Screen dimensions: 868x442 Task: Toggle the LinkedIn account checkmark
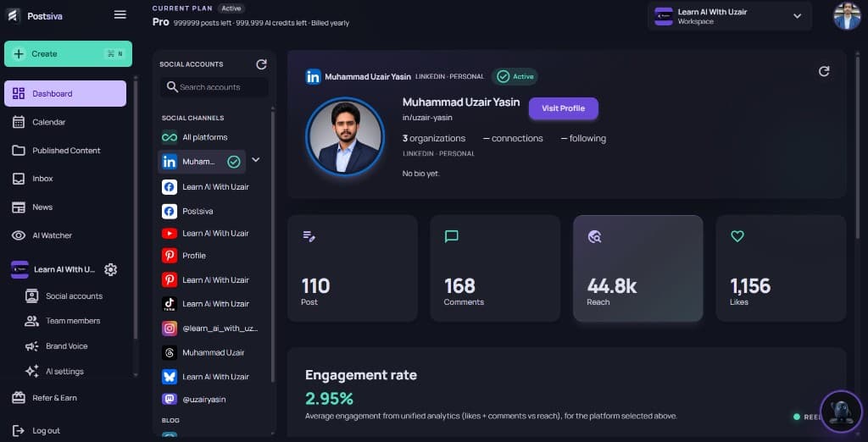tap(234, 162)
